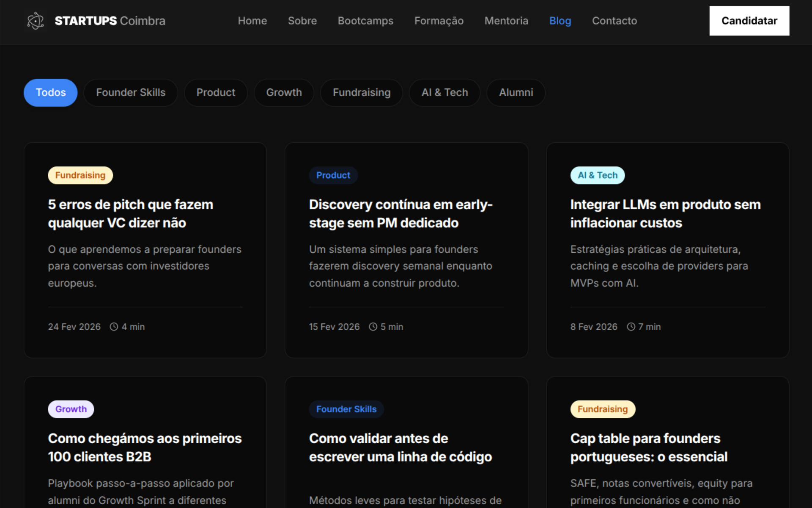The image size is (812, 508).
Task: Filter posts by Product pill
Action: point(216,92)
